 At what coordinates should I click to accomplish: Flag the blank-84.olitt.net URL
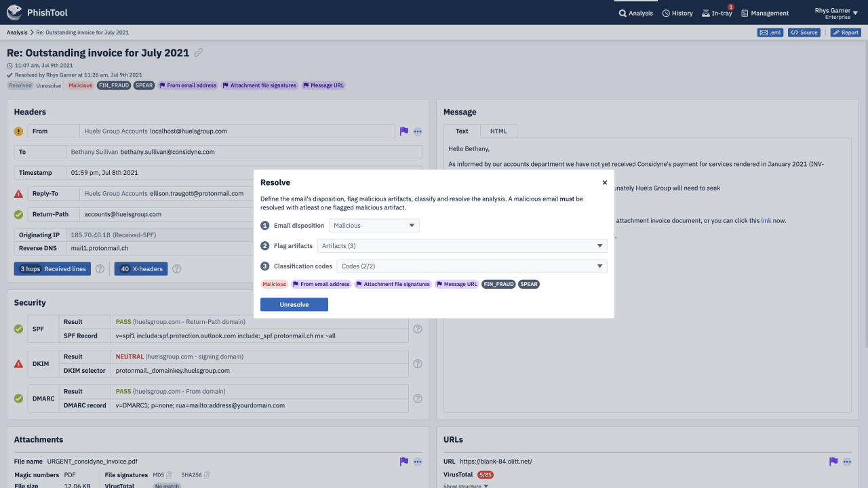(833, 462)
